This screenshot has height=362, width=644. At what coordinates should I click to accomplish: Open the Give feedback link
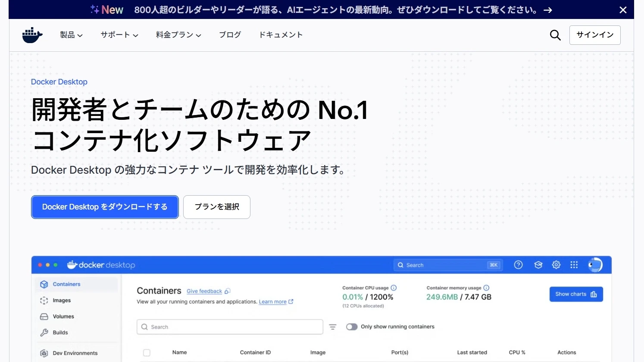pyautogui.click(x=204, y=291)
